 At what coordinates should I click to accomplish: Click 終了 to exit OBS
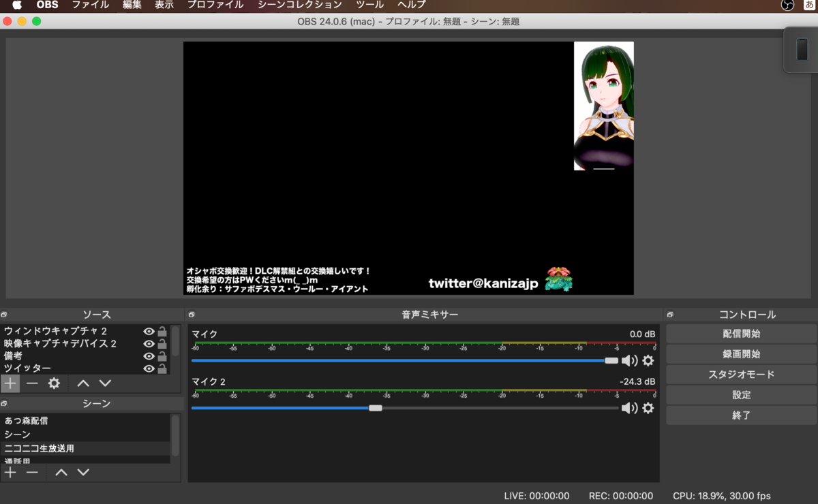tap(741, 415)
